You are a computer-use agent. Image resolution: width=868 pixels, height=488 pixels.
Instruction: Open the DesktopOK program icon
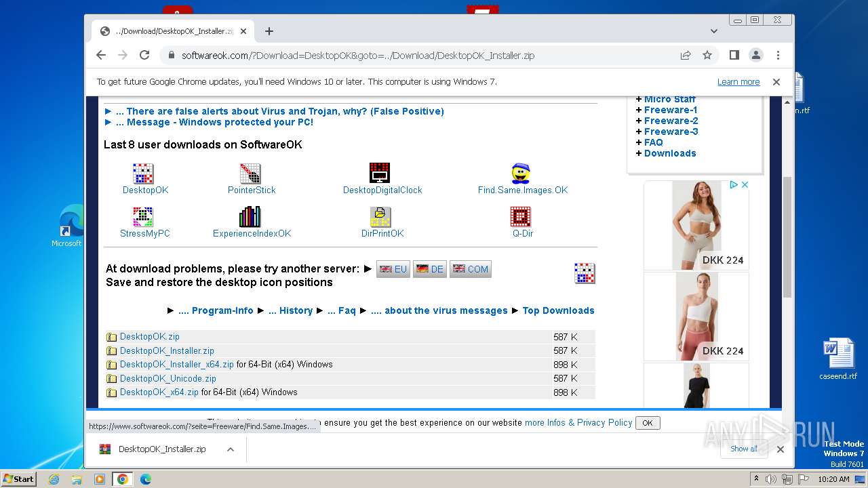[143, 174]
